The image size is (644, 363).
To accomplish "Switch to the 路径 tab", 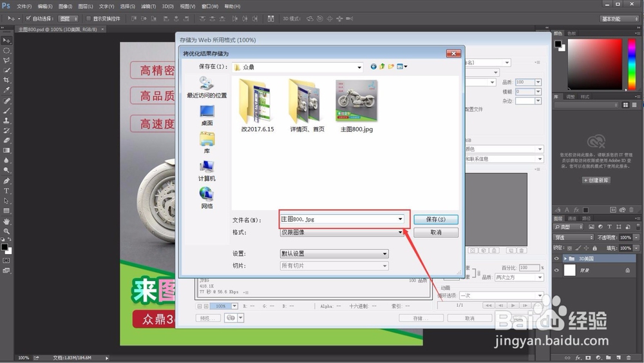I will (x=587, y=219).
